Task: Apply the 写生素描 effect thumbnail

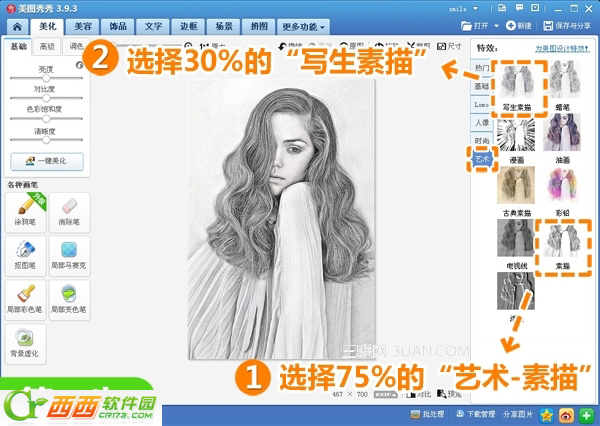Action: [516, 81]
